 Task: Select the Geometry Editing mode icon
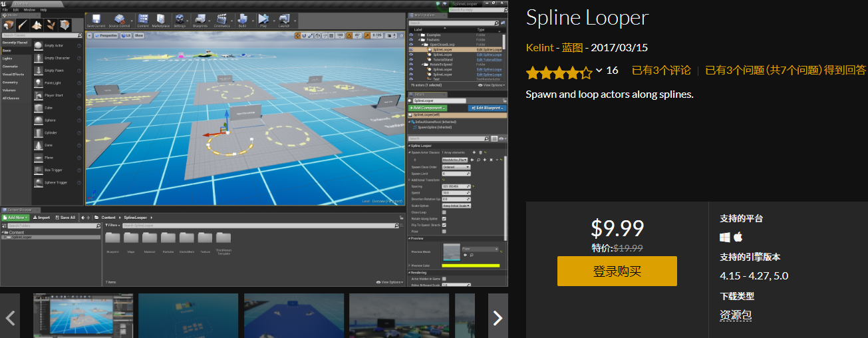click(65, 25)
